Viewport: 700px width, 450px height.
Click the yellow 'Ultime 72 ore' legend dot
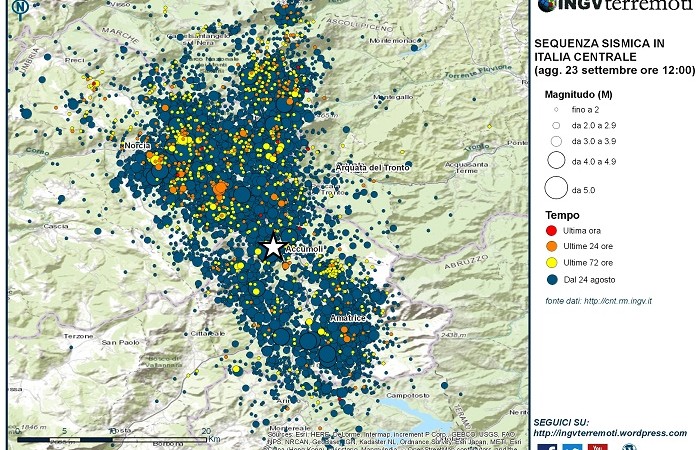(x=554, y=262)
